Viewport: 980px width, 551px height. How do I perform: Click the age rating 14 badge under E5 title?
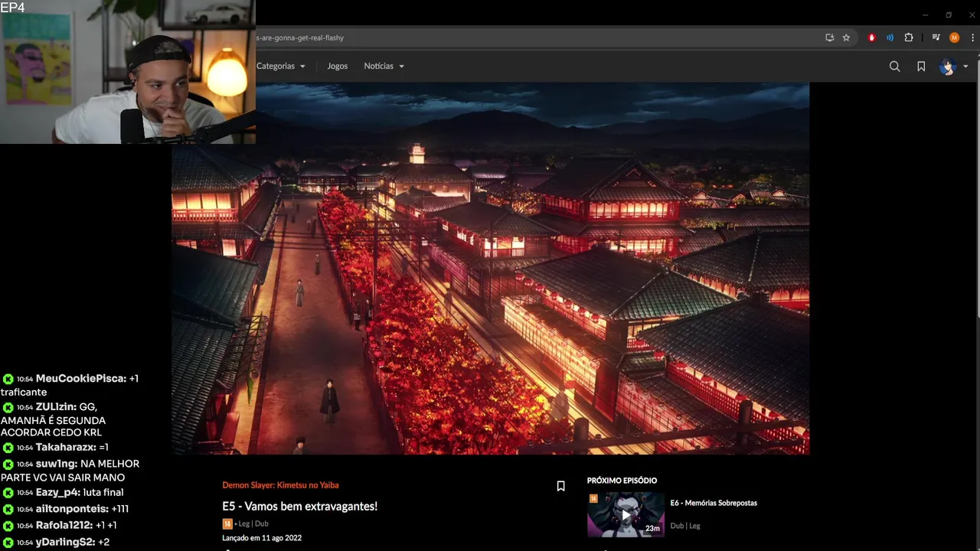tap(227, 524)
